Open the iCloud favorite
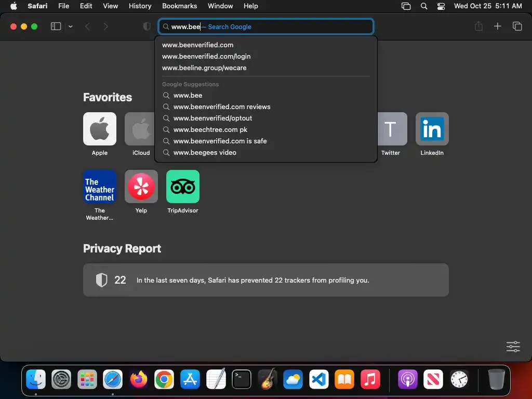Viewport: 532px width, 399px height. click(140, 129)
